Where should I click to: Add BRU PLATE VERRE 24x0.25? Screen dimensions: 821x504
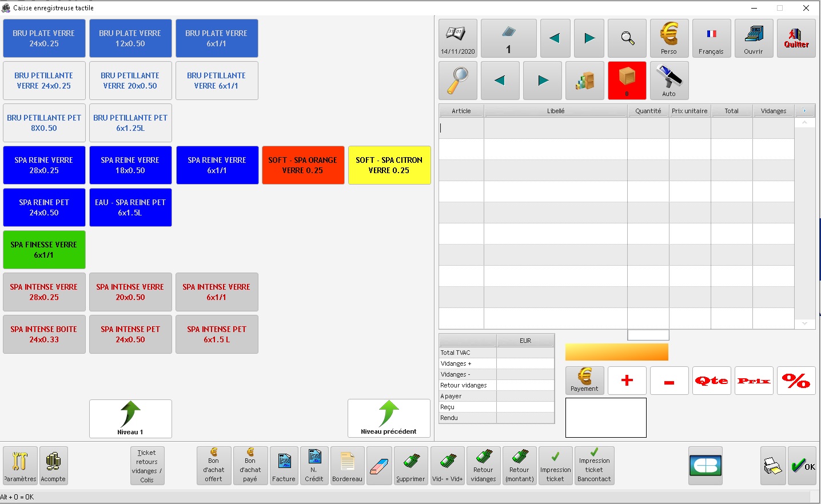tap(44, 38)
